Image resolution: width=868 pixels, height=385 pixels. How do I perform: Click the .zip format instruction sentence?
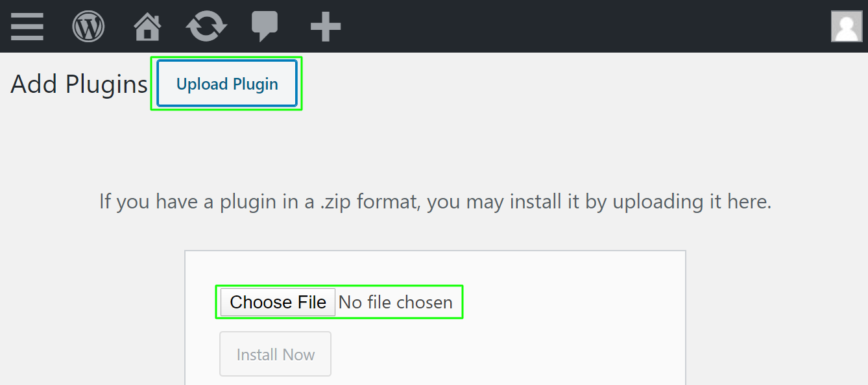(435, 202)
